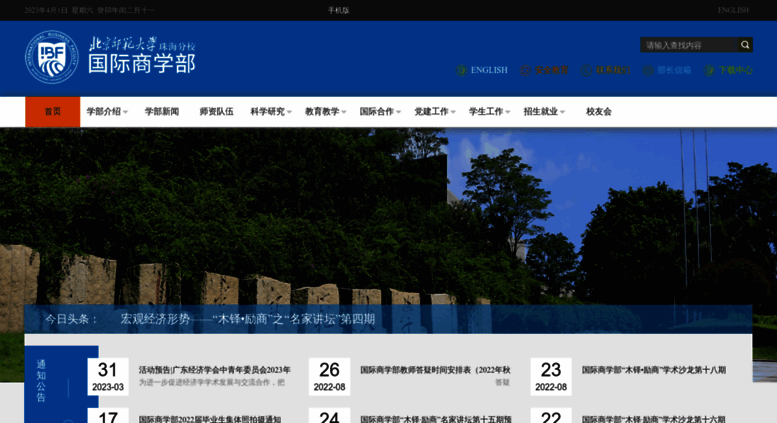Expand the arrow next to 国际合作
This screenshot has width=777, height=423.
[398, 112]
